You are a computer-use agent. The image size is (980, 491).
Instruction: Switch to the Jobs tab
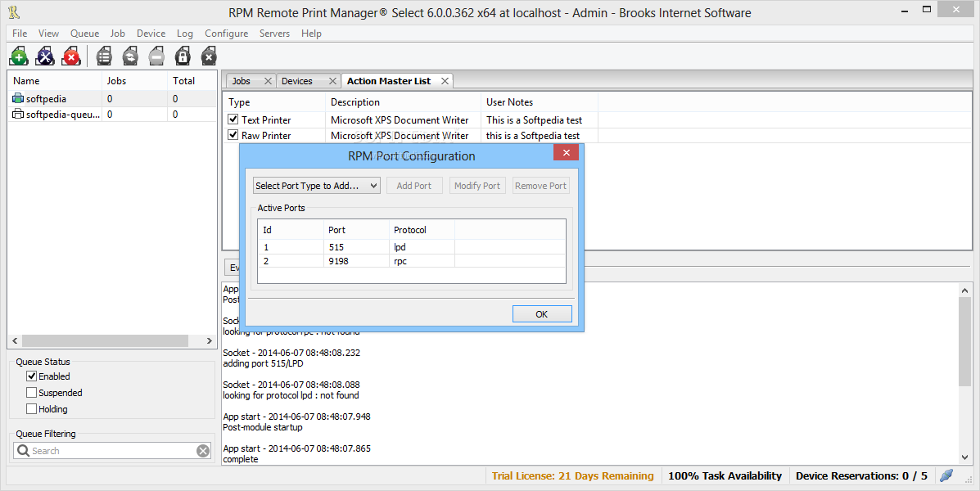pos(242,81)
